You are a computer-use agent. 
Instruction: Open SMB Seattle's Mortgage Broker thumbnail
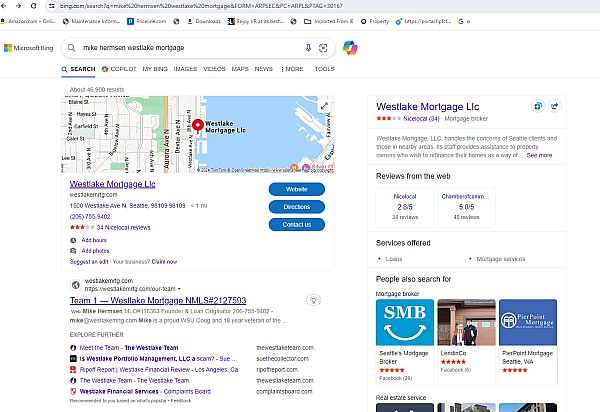pos(405,322)
